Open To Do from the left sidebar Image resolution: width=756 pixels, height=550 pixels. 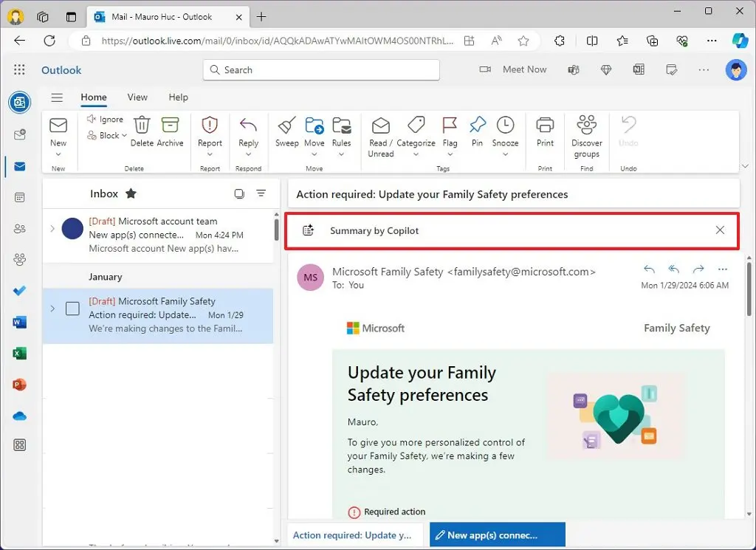click(x=18, y=291)
